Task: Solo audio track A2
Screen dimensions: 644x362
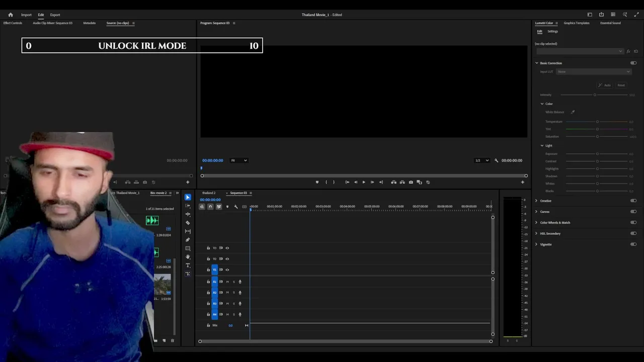Action: [x=233, y=293]
